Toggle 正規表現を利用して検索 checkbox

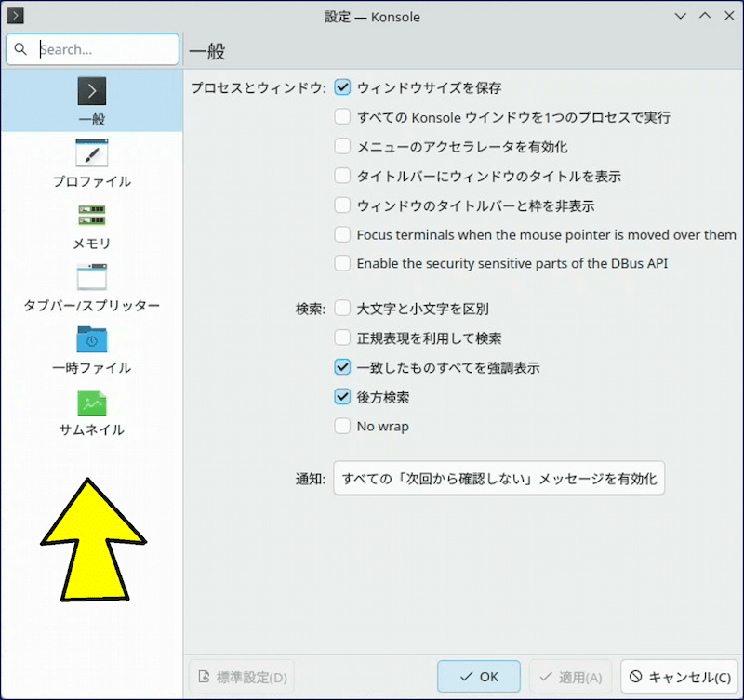[x=342, y=338]
